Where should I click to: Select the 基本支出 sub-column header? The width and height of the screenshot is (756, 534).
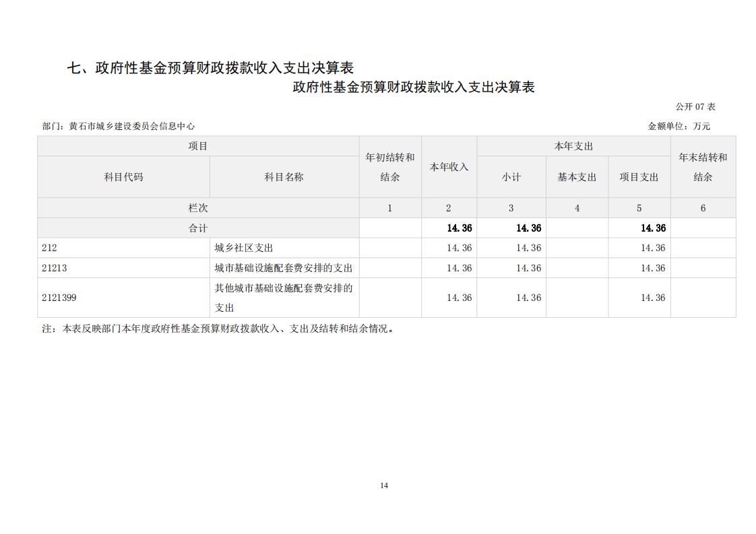tap(577, 177)
